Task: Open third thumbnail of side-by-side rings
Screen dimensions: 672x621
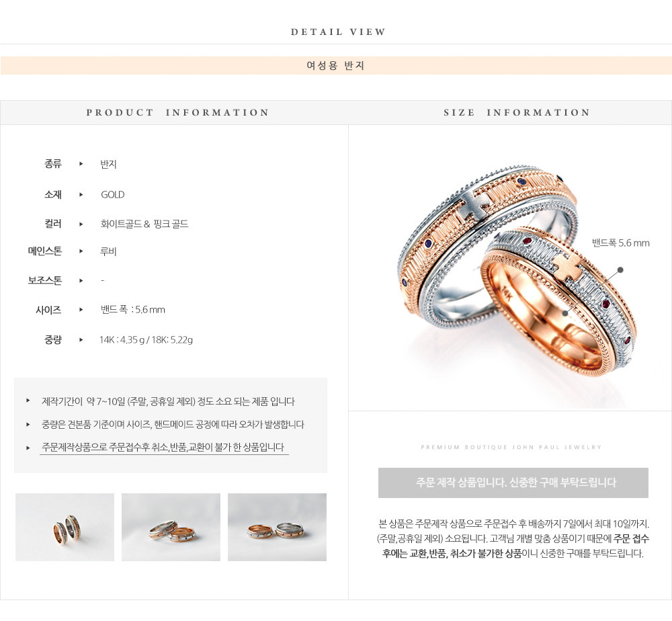Action: 278,527
